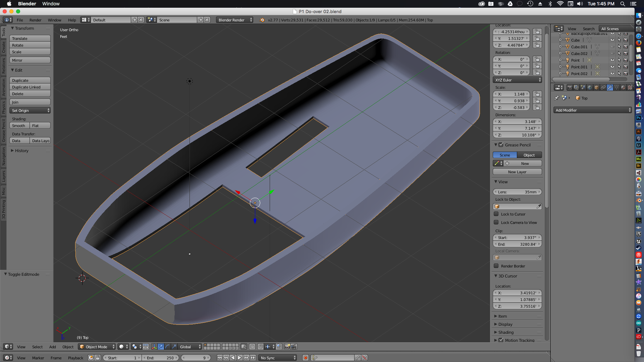Click the lock camera and layers icon
Screen dimensions: 644x362
click(x=244, y=347)
